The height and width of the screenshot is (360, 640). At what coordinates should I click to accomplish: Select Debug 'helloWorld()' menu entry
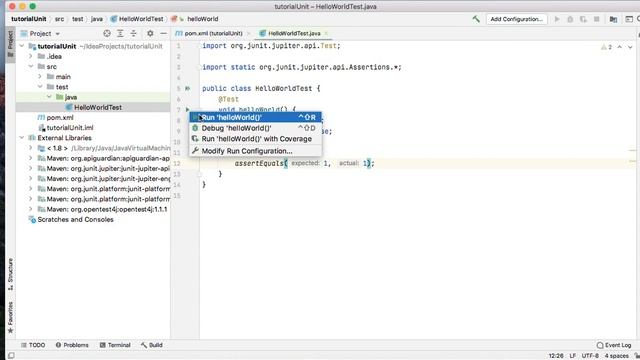255,128
